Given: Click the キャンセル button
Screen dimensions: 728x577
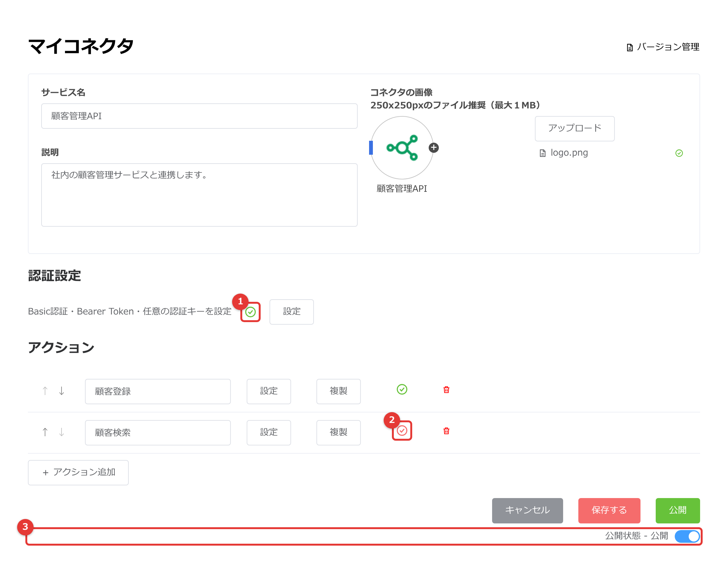Looking at the screenshot, I should [x=527, y=510].
